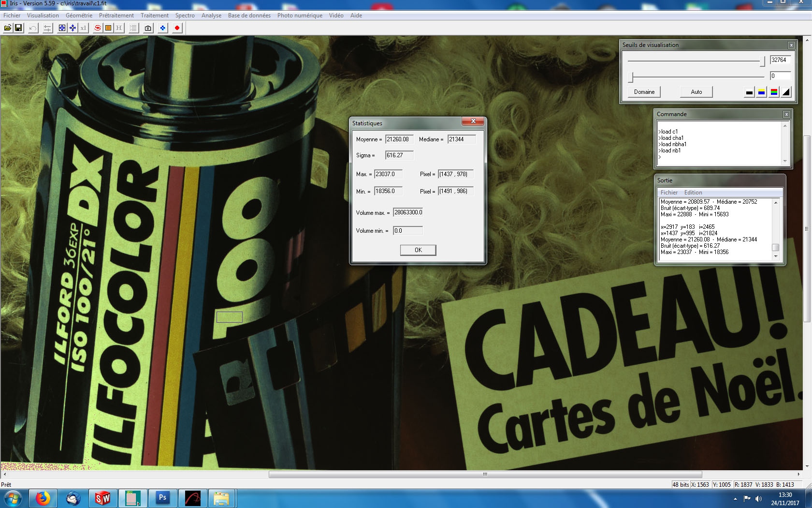Viewport: 812px width, 508px height.
Task: Click the camera toolbar icon
Action: pyautogui.click(x=148, y=28)
